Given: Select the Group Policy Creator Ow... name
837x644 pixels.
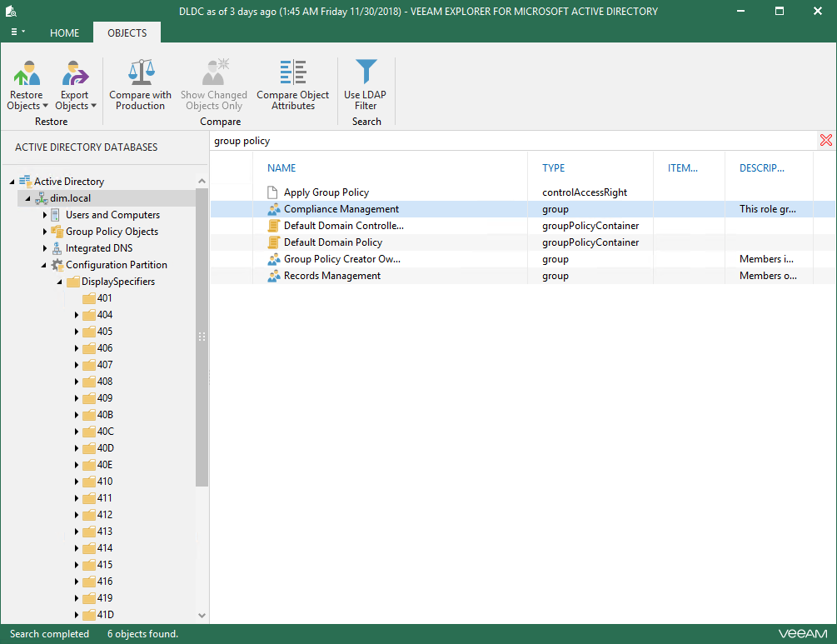Looking at the screenshot, I should 342,259.
